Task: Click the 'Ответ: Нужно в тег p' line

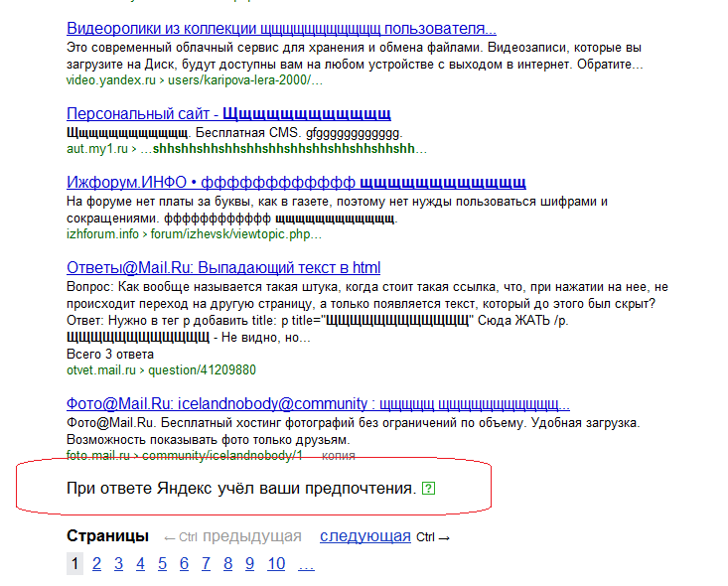Action: pos(318,321)
